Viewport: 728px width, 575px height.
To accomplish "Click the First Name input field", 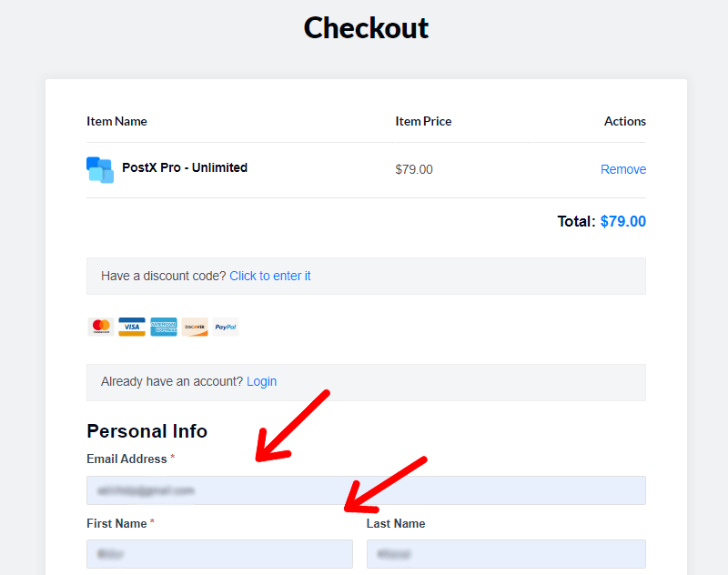I will tap(219, 554).
